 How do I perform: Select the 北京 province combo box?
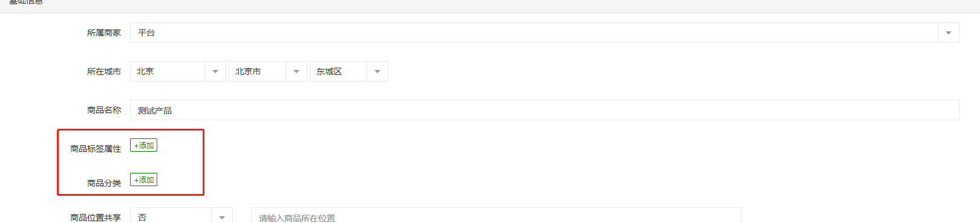tap(178, 71)
